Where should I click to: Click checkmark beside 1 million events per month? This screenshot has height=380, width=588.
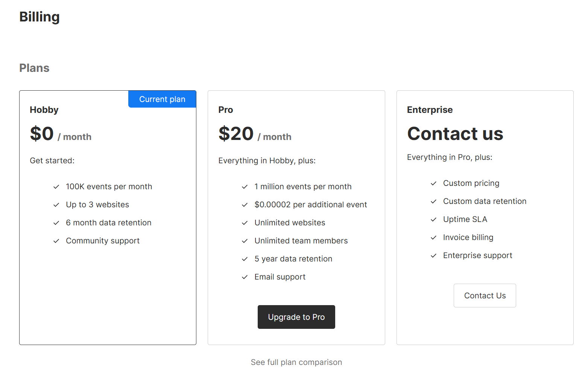click(245, 187)
